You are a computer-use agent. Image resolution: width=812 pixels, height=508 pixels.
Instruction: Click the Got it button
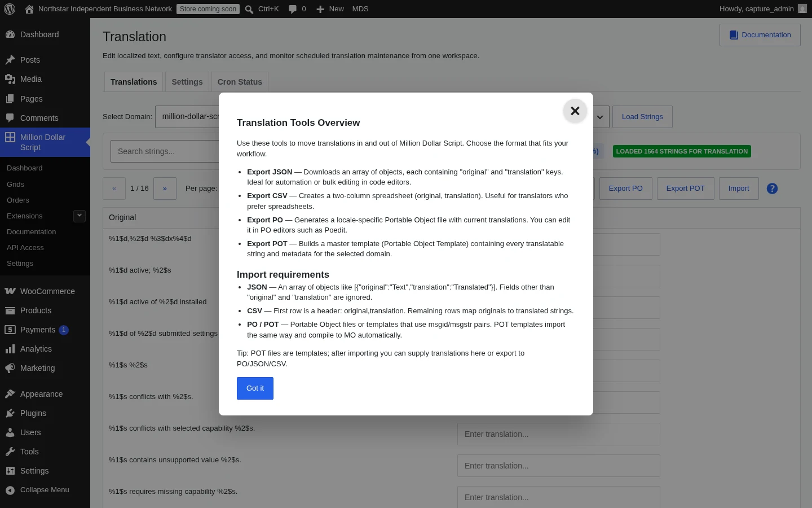pos(255,388)
